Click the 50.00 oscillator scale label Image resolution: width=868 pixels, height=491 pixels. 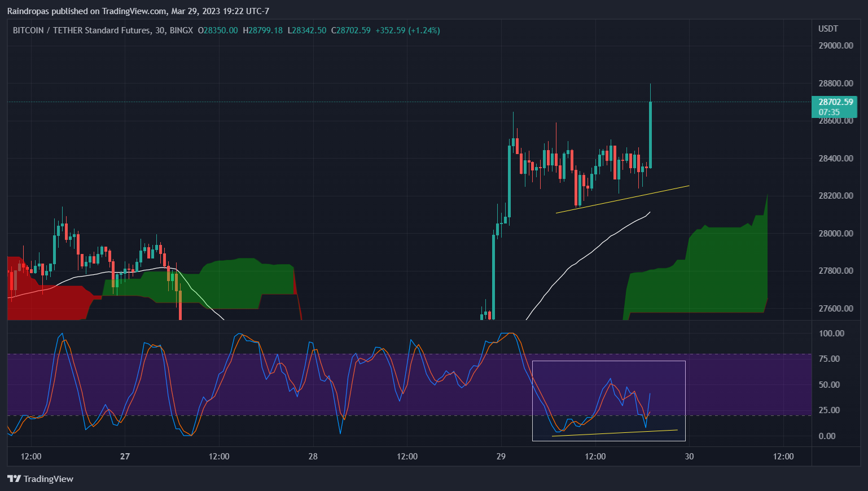(x=830, y=384)
